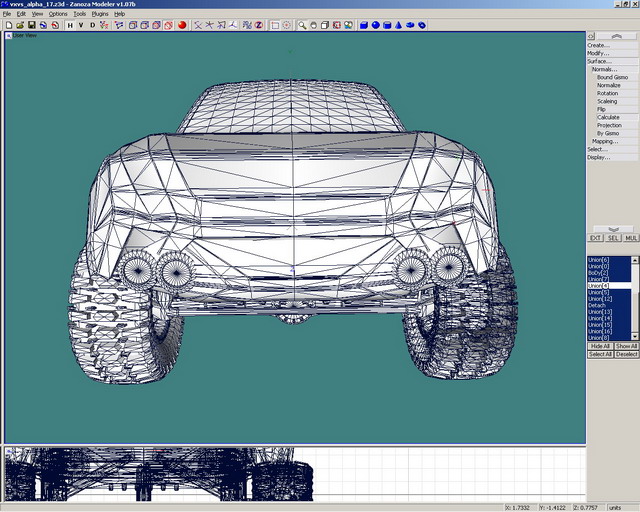This screenshot has width=640, height=512.
Task: Open the Options menu
Action: 58,14
